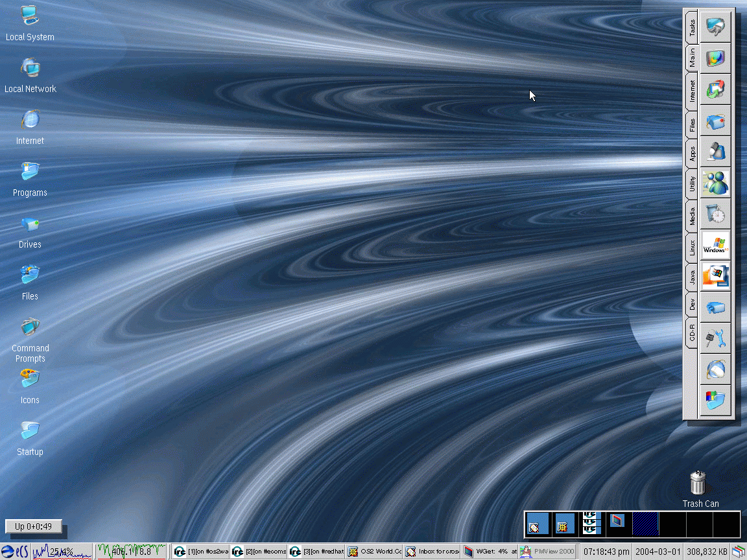Open the CD-R tab

(692, 332)
